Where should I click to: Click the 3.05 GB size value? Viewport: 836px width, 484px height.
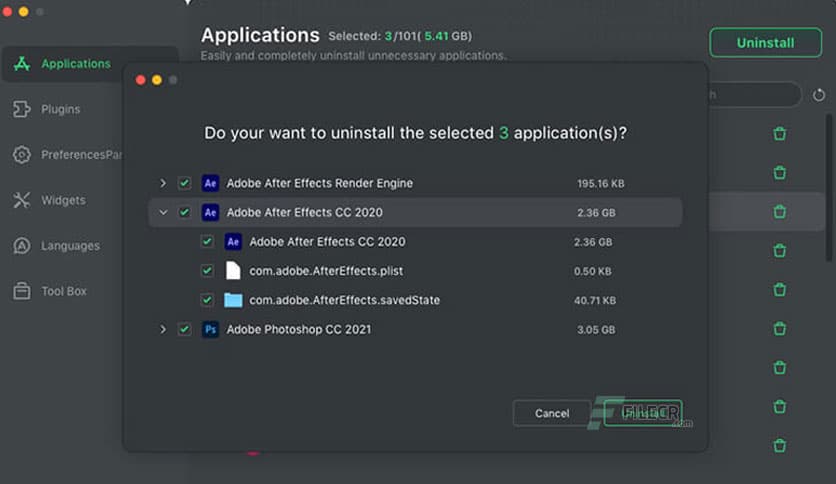(596, 329)
